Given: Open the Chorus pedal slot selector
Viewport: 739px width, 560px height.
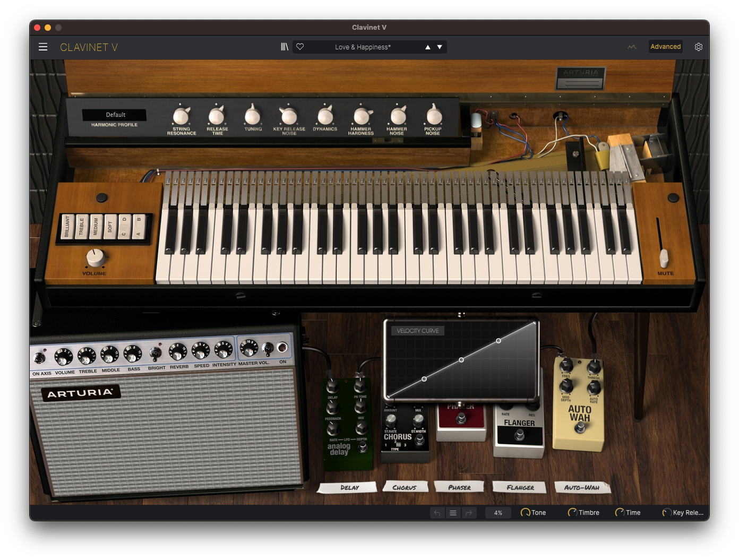Looking at the screenshot, I should click(405, 487).
